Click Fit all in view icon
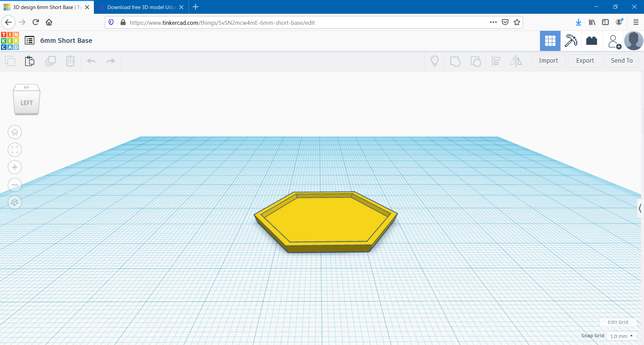This screenshot has width=644, height=345. tap(15, 150)
